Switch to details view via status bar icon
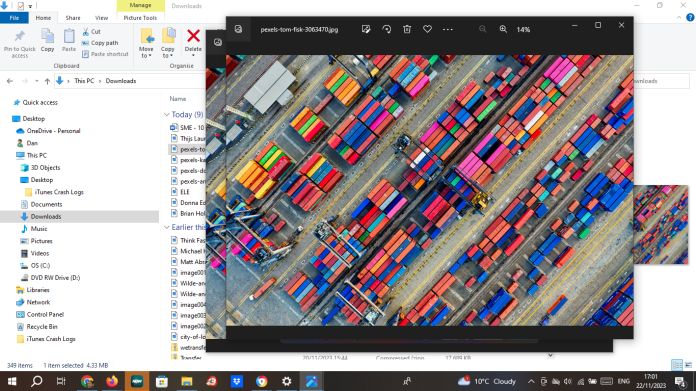The height and width of the screenshot is (391, 696). point(677,365)
